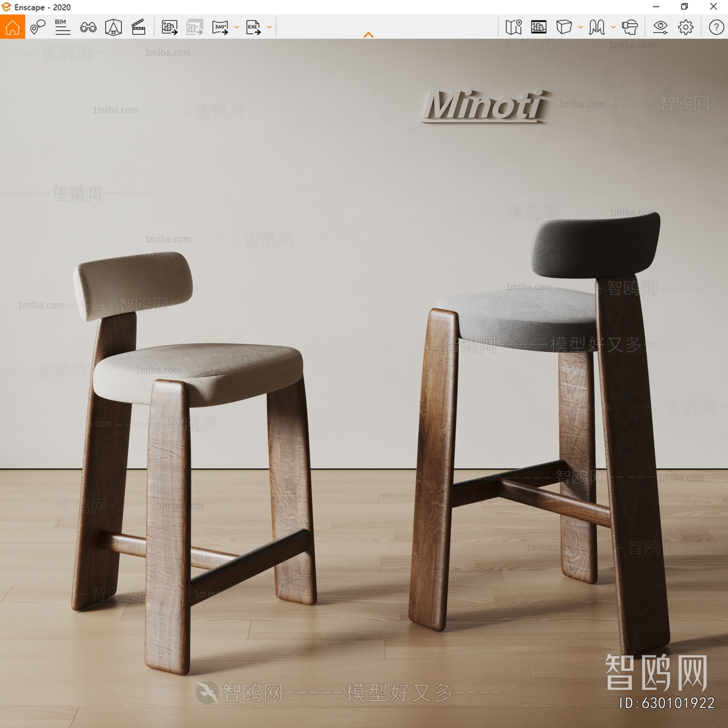728x728 pixels.
Task: Click the Enscape 2020 title bar logo
Action: [x=6, y=7]
